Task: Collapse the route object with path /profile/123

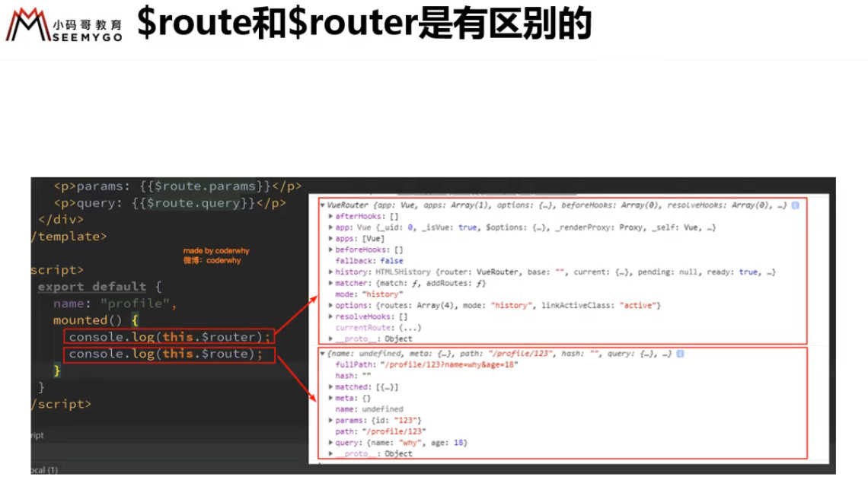Action: (323, 354)
